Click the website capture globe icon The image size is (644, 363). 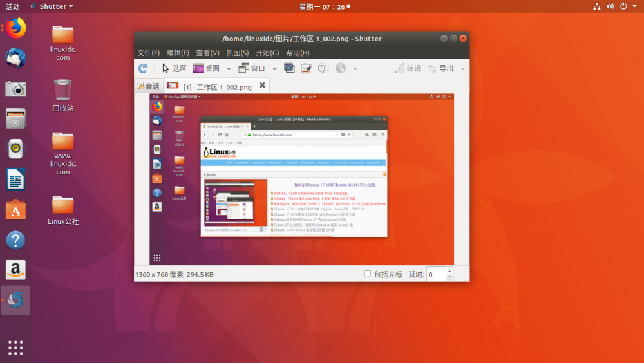(341, 68)
